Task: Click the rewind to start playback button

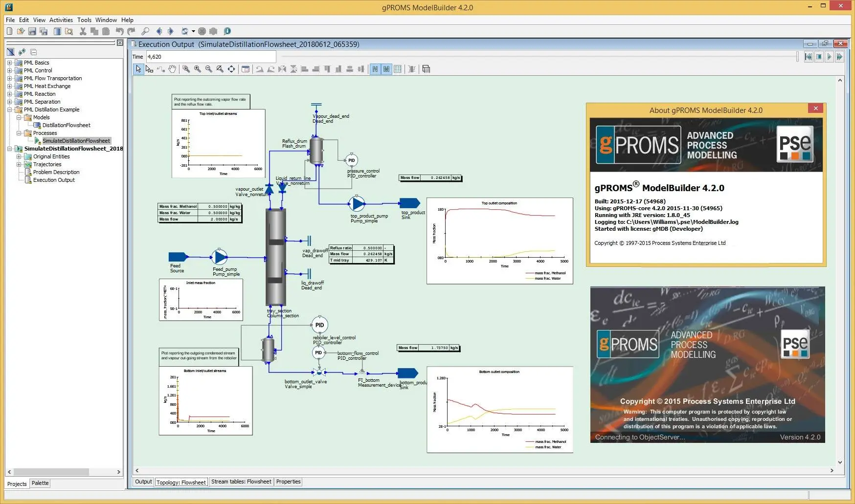Action: (809, 57)
